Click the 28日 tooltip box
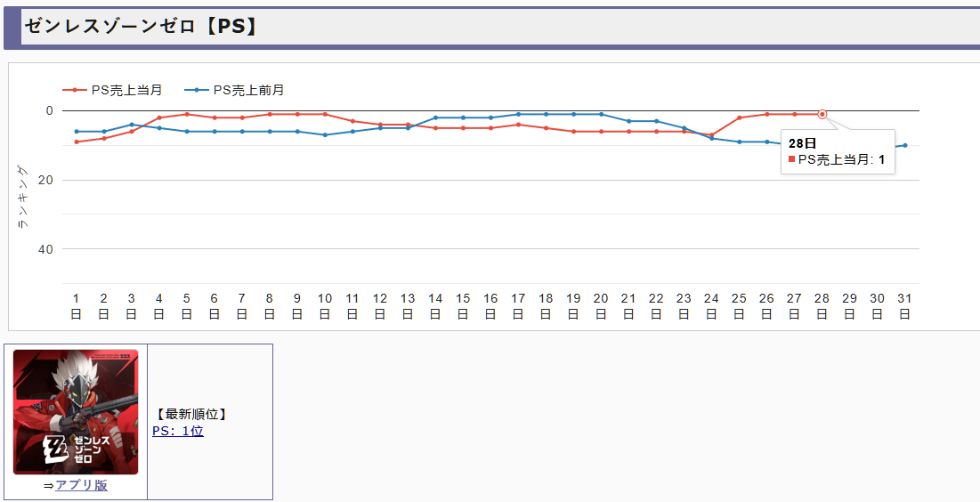The width and height of the screenshot is (980, 502). [838, 151]
